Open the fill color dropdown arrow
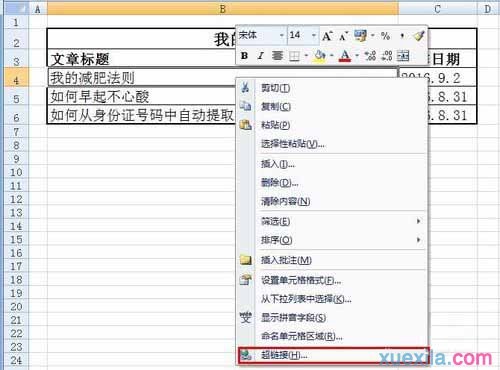 pos(332,56)
